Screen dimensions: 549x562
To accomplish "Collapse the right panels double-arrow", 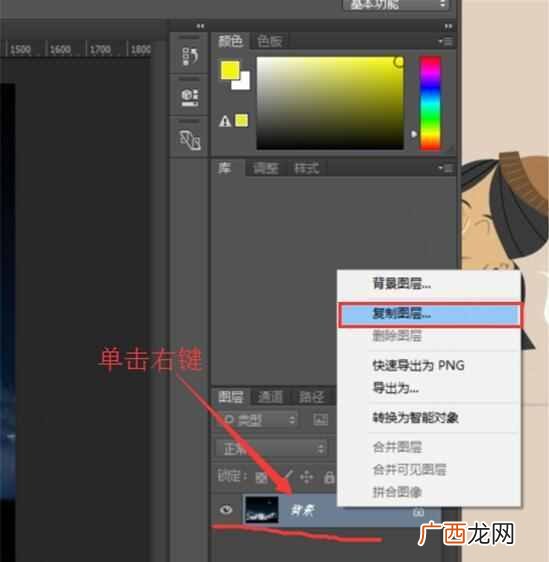I will point(448,26).
